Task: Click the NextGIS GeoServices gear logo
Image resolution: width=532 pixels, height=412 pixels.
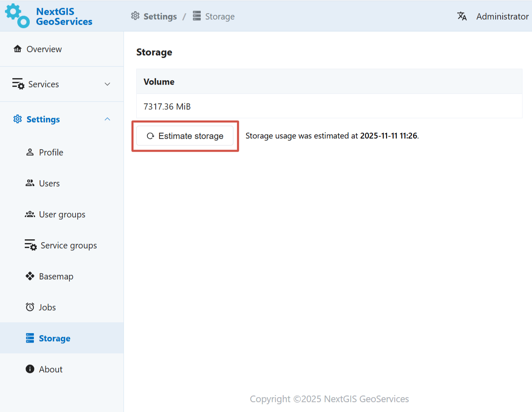Action: tap(17, 16)
